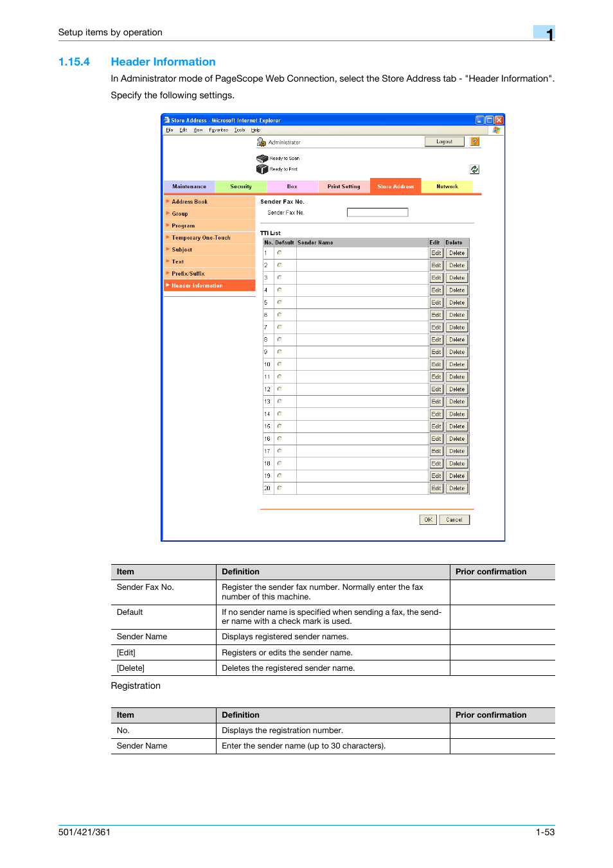The width and height of the screenshot is (613, 868).
Task: Click the Header Information section heading
Action: (163, 62)
